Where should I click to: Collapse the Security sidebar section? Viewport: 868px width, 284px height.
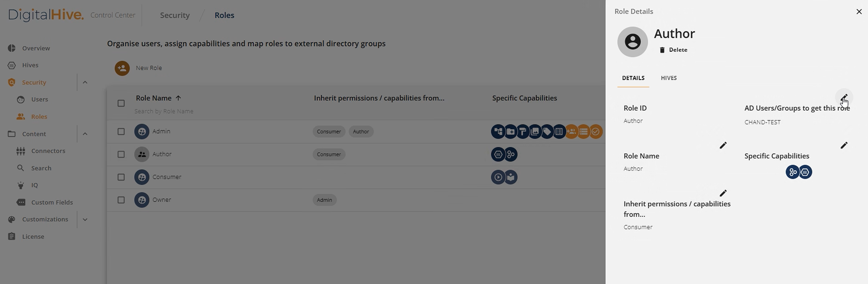point(85,82)
